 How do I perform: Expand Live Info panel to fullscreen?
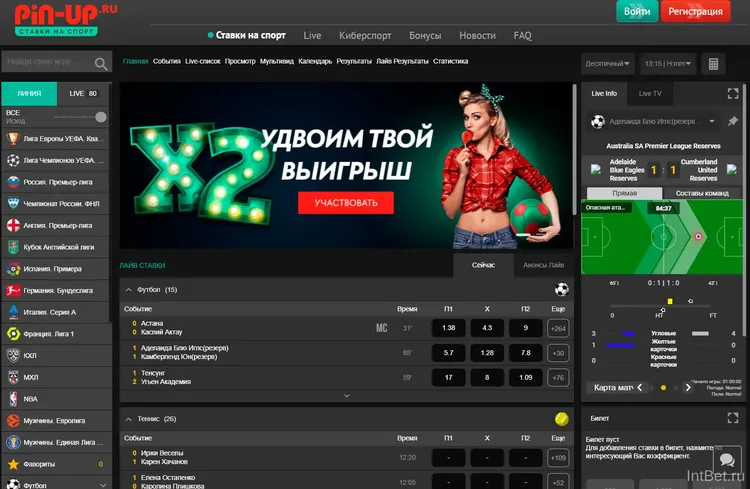(x=733, y=93)
